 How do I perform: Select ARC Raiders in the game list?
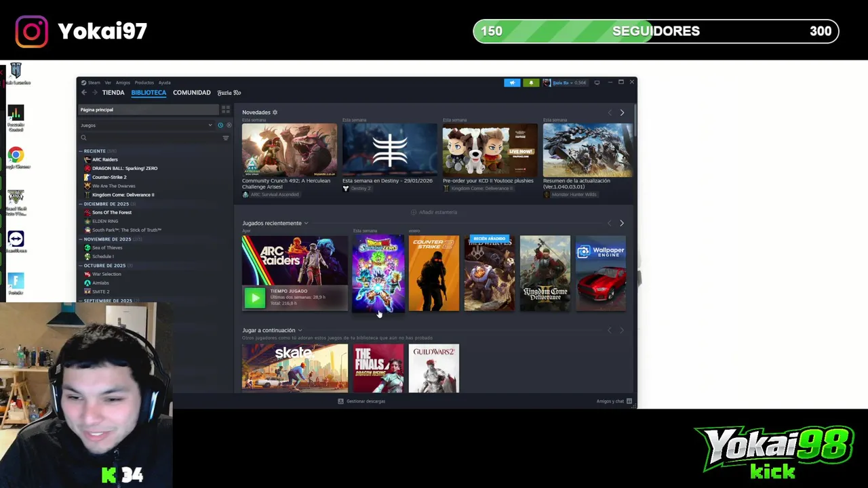point(105,160)
